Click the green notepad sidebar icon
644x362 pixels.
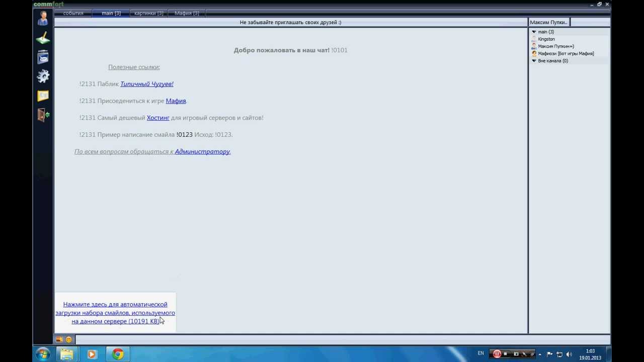click(x=43, y=38)
